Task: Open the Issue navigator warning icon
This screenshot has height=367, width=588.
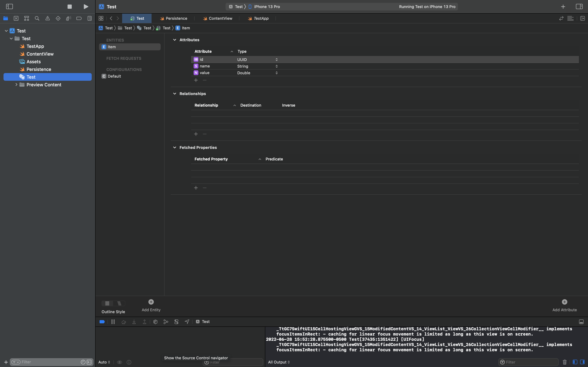Action: click(x=48, y=19)
